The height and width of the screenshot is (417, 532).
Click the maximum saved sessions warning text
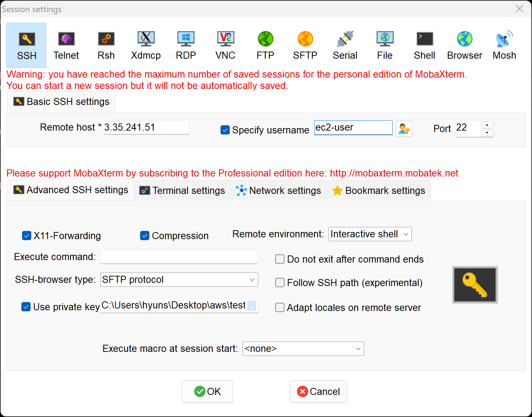236,80
